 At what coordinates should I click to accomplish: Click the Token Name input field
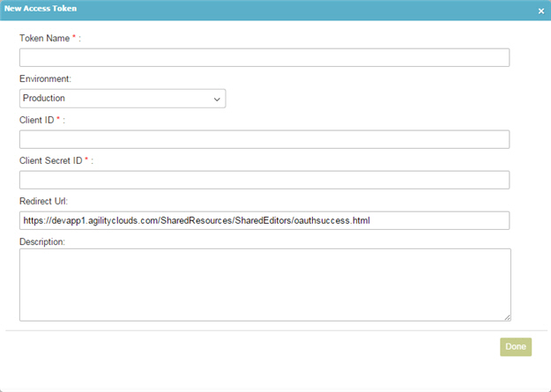point(264,57)
